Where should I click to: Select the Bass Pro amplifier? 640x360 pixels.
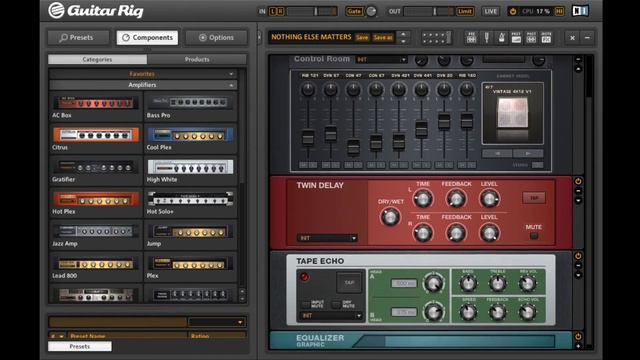(x=190, y=102)
